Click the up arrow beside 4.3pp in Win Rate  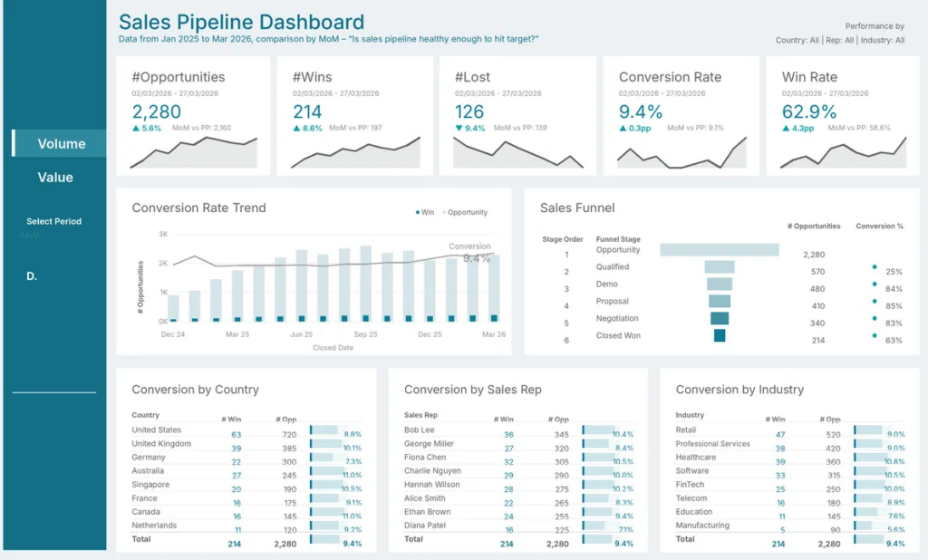pos(786,128)
